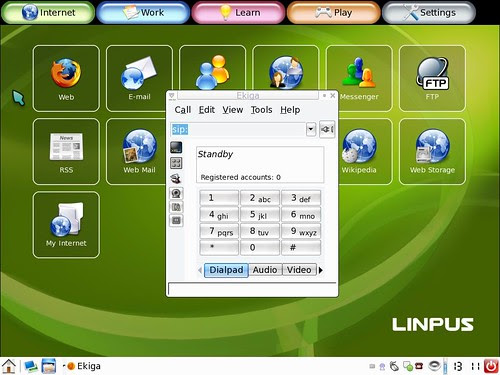Adjust the volume slider in system tray
Screen dimensions: 500x375
pyautogui.click(x=446, y=366)
